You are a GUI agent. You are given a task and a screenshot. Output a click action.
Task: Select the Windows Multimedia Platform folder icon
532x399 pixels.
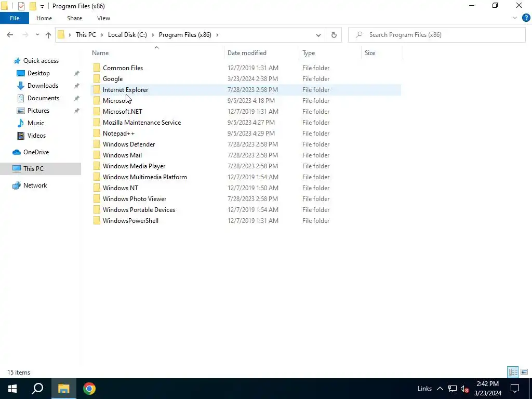click(97, 177)
